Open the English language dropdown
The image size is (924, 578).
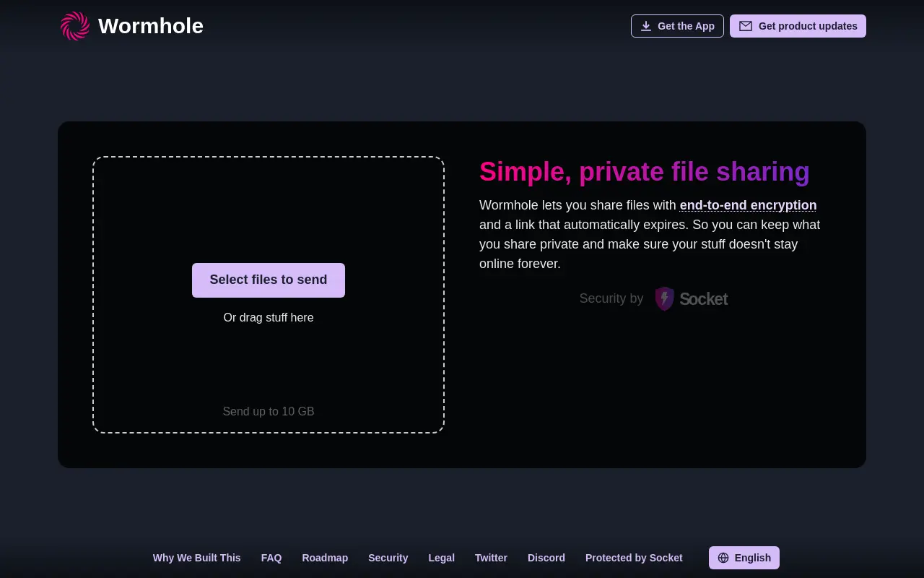click(x=744, y=558)
